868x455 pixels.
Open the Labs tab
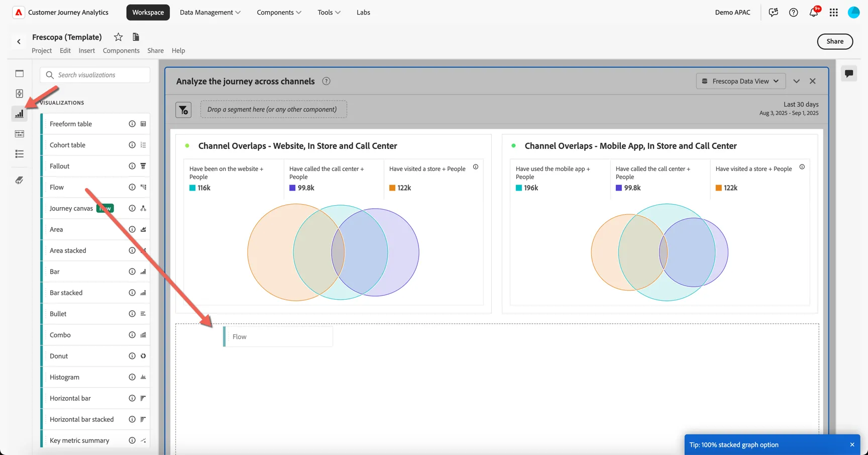click(x=363, y=12)
